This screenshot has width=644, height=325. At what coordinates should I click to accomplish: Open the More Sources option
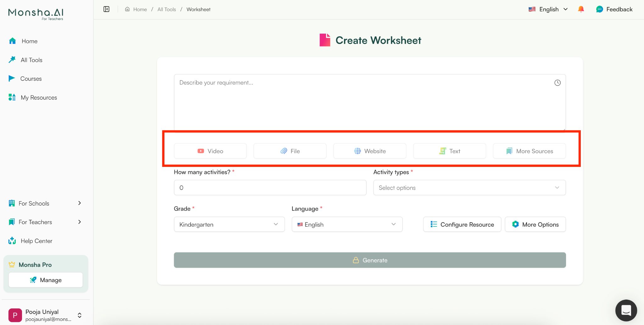point(529,151)
